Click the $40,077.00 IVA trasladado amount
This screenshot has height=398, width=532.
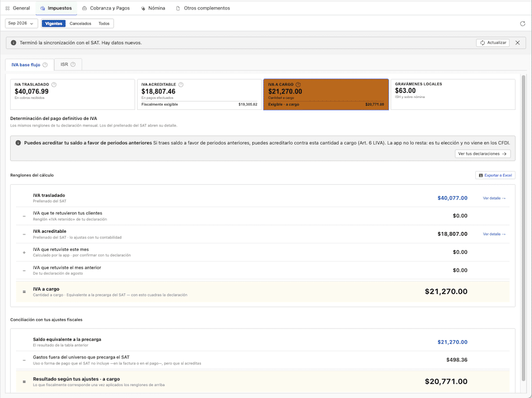452,198
